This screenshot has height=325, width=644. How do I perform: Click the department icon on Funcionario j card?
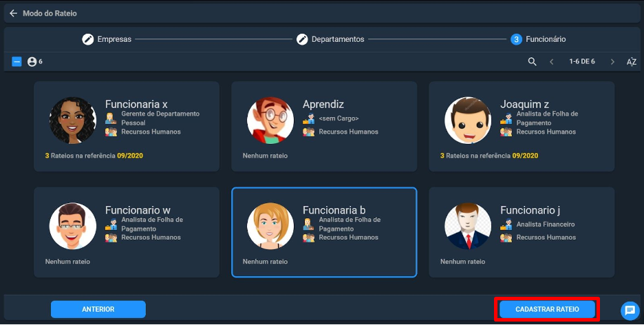coord(506,238)
